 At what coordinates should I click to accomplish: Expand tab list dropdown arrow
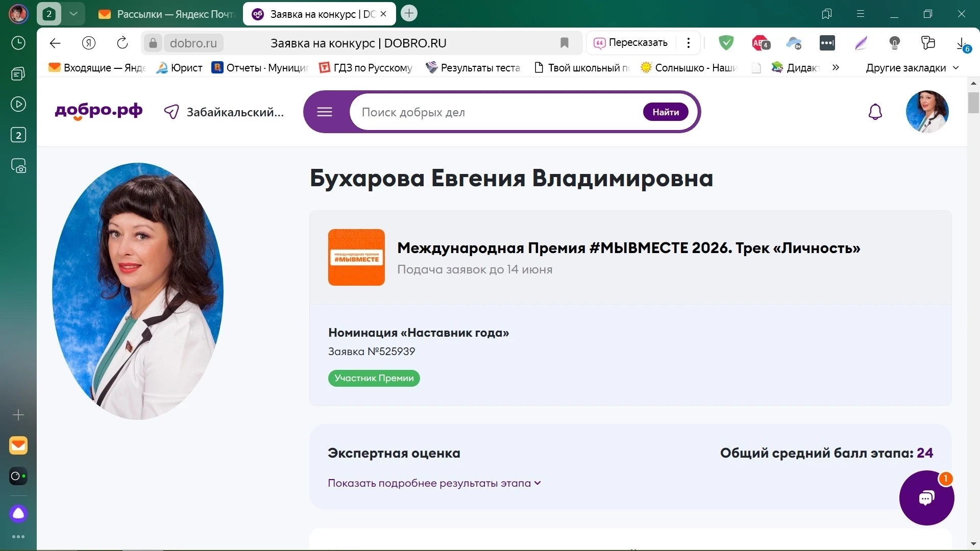[73, 14]
